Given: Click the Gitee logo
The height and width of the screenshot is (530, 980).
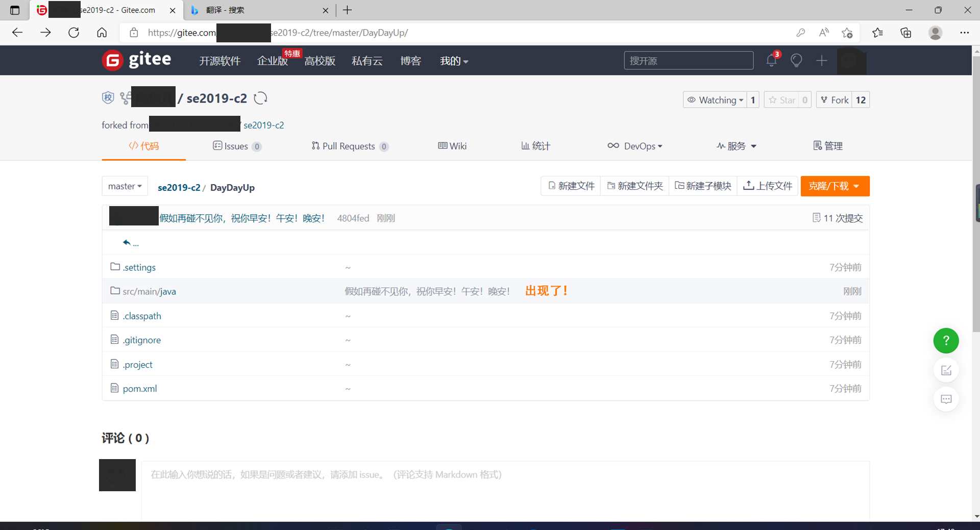Looking at the screenshot, I should point(136,60).
